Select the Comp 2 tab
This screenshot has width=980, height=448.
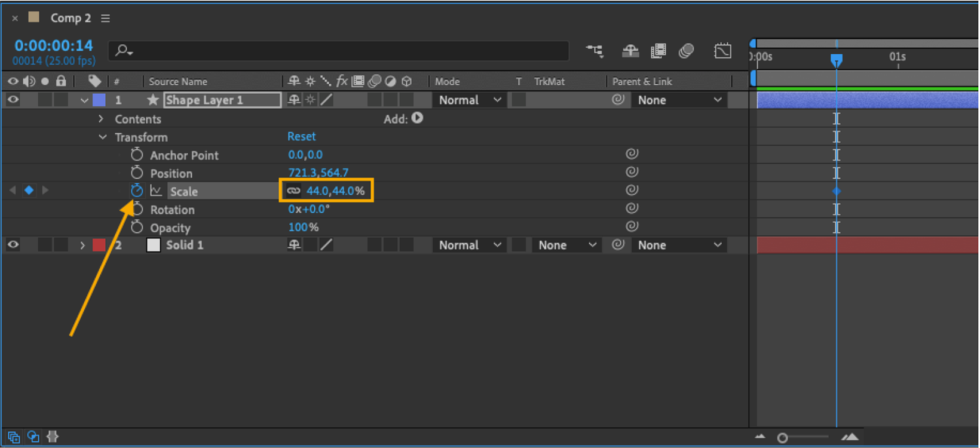71,18
